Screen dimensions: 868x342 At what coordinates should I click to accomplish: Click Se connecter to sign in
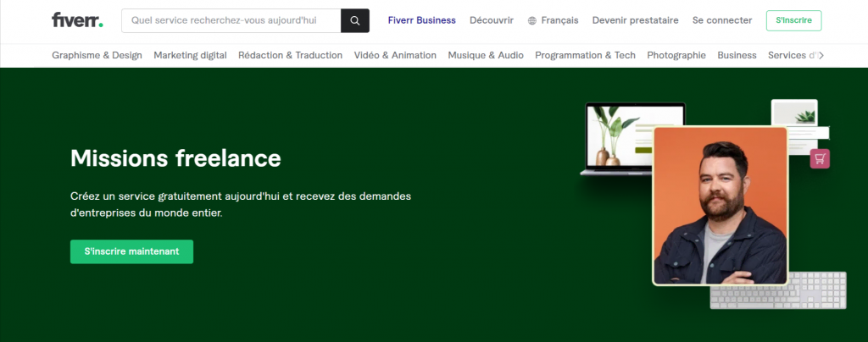click(x=721, y=20)
